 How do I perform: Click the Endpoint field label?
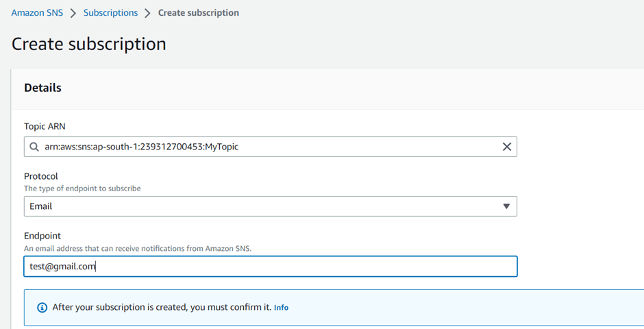(x=43, y=236)
